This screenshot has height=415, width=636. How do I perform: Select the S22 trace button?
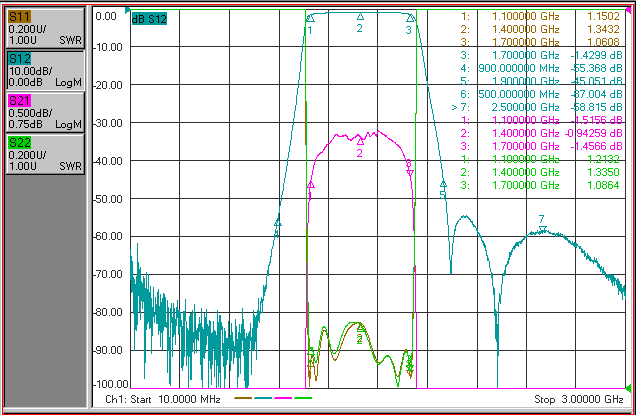click(x=45, y=154)
